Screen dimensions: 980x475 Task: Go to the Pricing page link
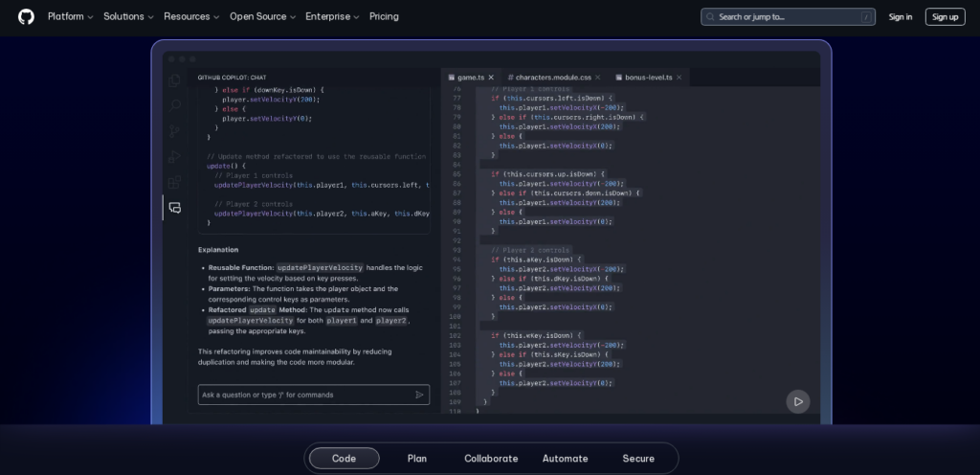(384, 16)
